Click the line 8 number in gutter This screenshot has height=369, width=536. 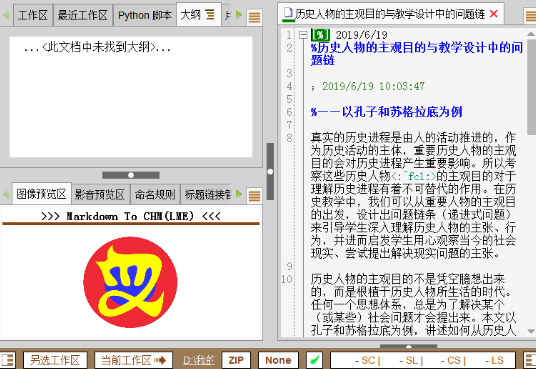click(289, 138)
